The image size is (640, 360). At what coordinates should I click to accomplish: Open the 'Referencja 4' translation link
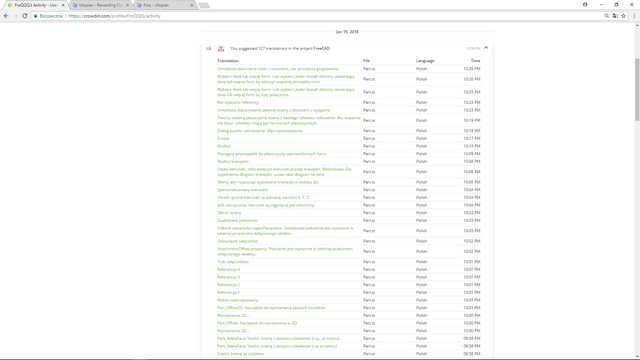tap(228, 269)
